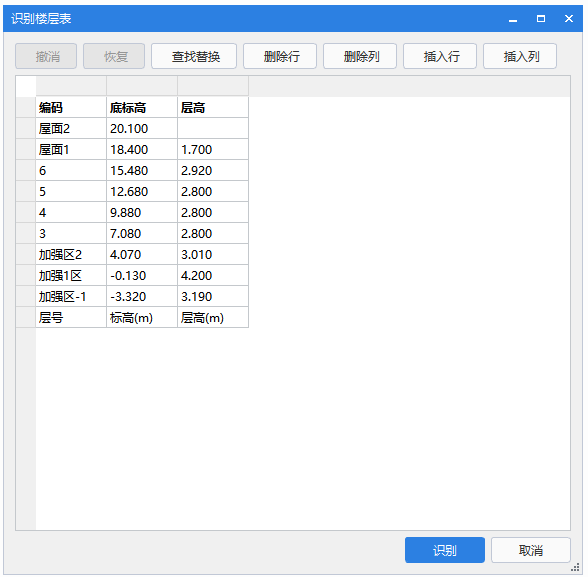588x577 pixels.
Task: Select the bold 层高 header cell
Action: coord(213,107)
